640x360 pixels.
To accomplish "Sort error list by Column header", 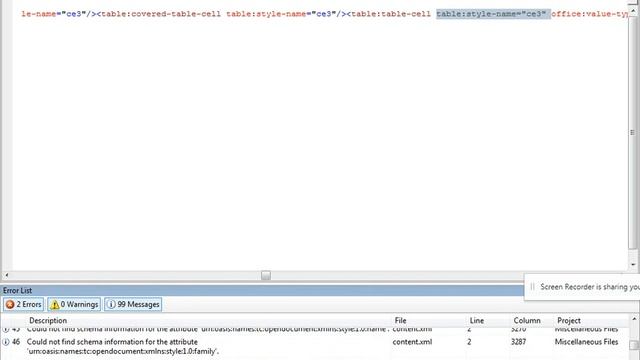I will 527,320.
